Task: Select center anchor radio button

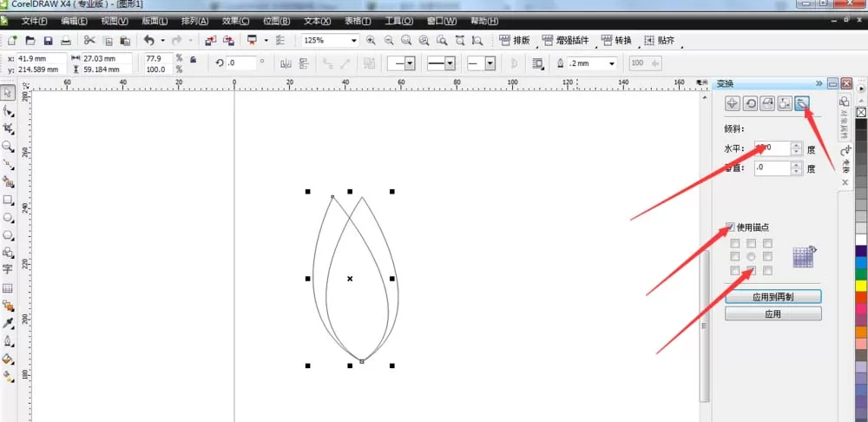Action: coord(751,256)
